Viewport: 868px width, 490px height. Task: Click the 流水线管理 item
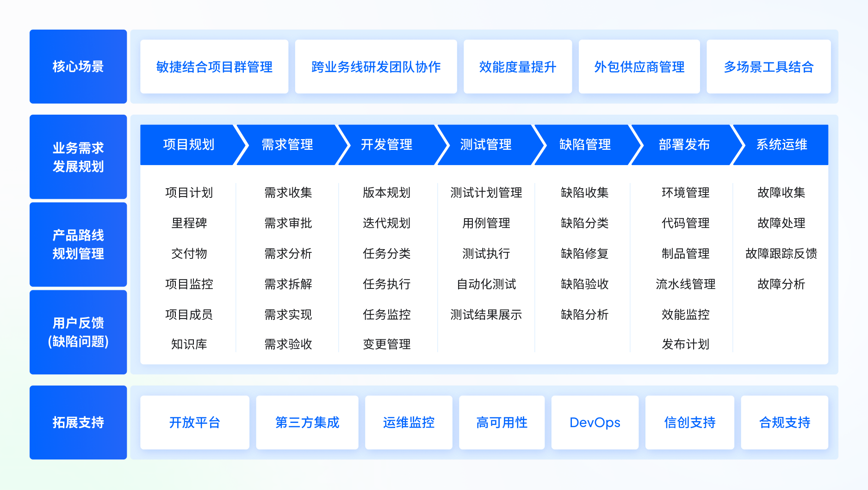pos(685,284)
